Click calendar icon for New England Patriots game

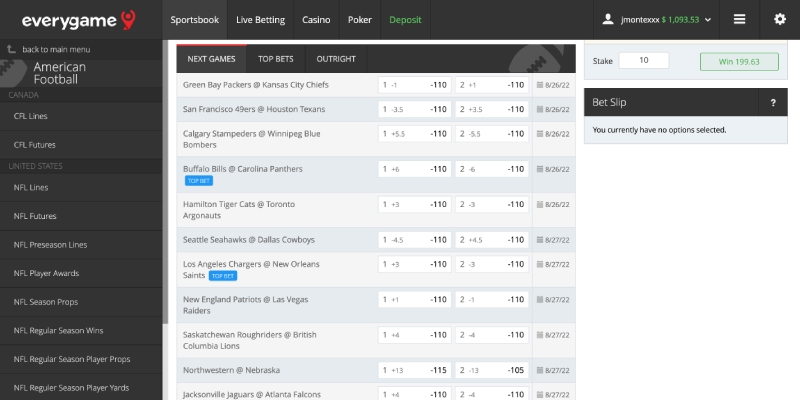[540, 300]
